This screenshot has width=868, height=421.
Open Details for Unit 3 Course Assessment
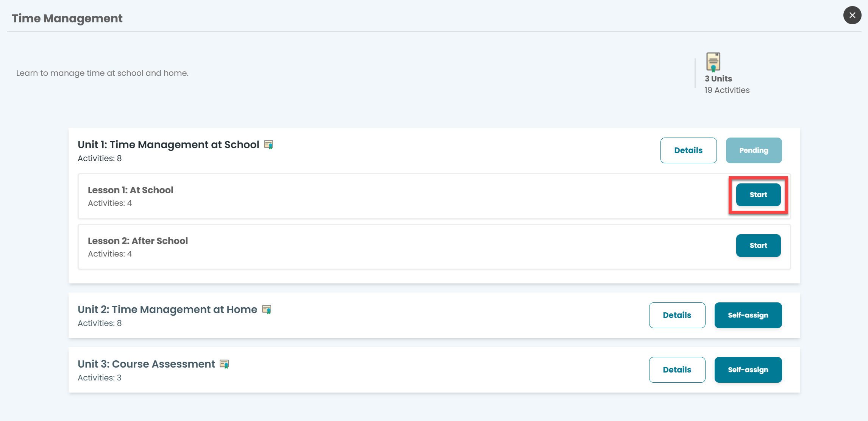pos(677,370)
